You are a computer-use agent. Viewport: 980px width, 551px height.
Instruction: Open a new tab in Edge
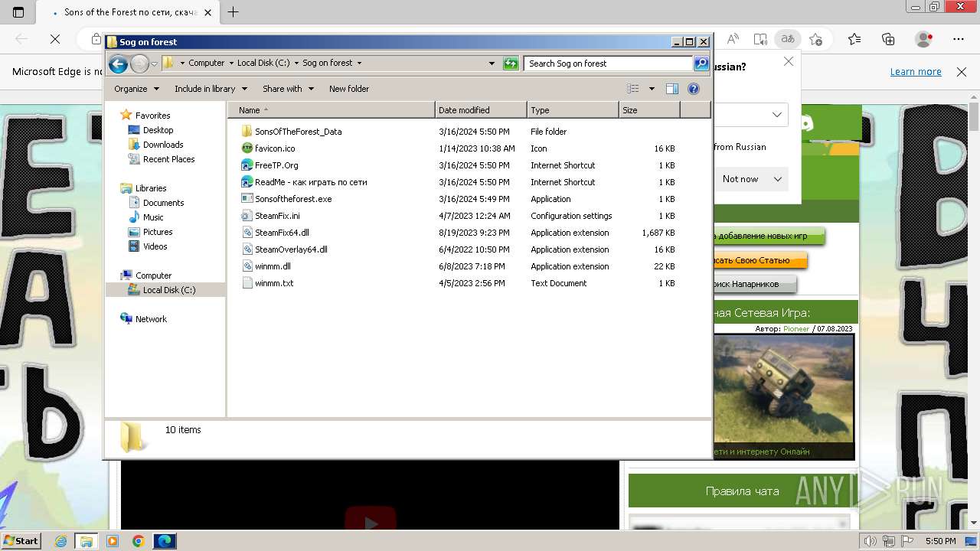234,11
